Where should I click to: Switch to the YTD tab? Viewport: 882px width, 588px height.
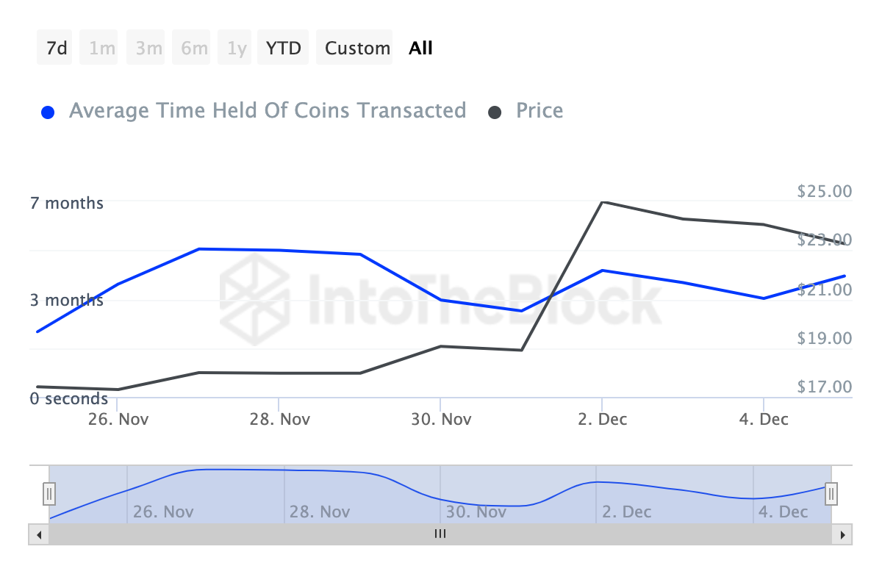pos(282,47)
